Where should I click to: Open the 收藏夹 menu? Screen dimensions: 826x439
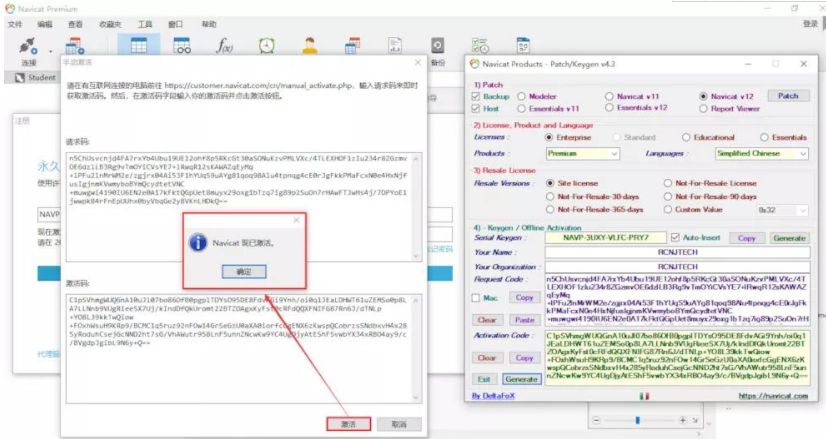[x=110, y=24]
